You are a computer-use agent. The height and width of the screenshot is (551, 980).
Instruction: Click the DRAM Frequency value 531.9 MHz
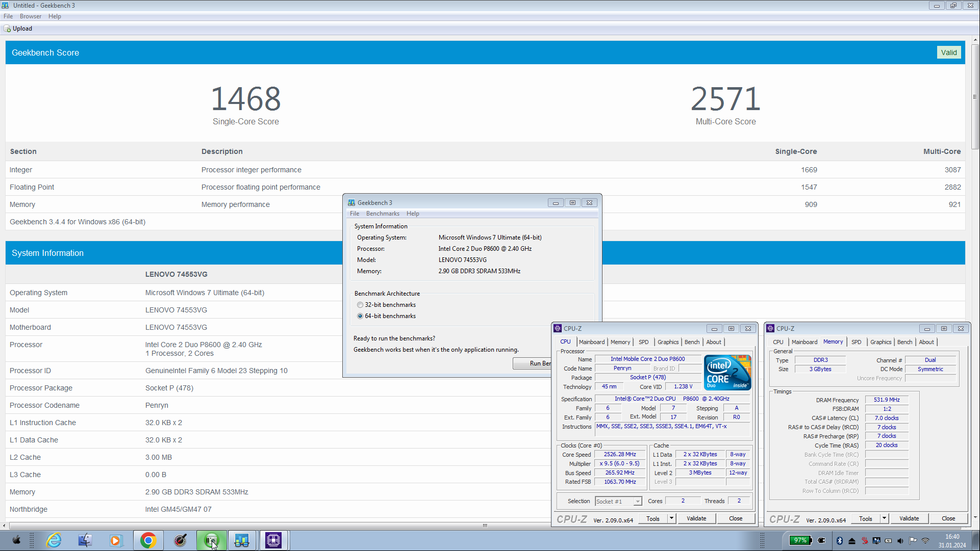pyautogui.click(x=887, y=400)
